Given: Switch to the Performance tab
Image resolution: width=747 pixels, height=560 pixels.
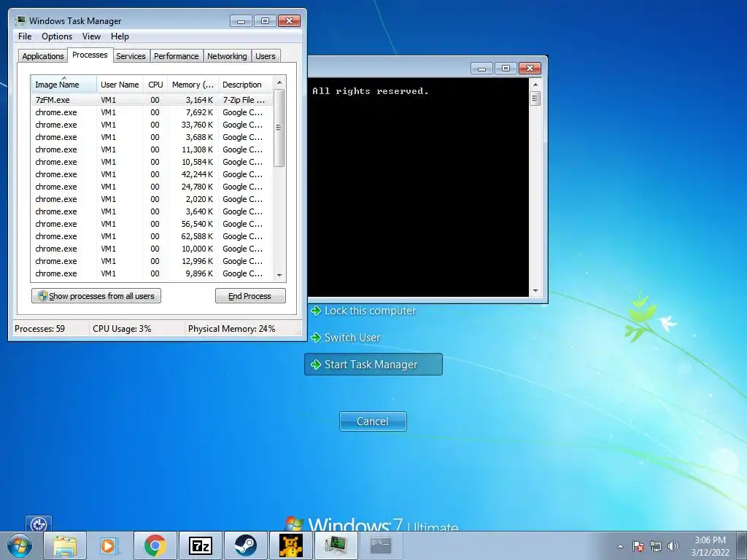Looking at the screenshot, I should coord(177,56).
